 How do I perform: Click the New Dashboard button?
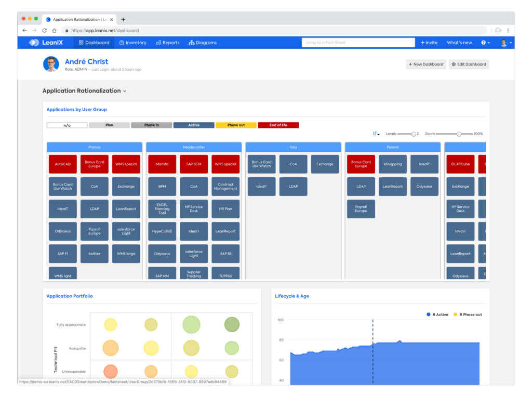(426, 64)
